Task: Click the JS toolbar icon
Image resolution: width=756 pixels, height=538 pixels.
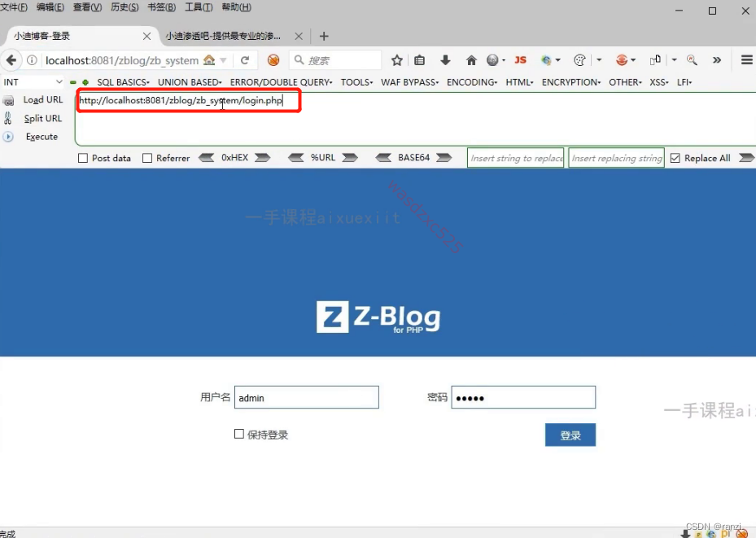Action: pyautogui.click(x=520, y=60)
